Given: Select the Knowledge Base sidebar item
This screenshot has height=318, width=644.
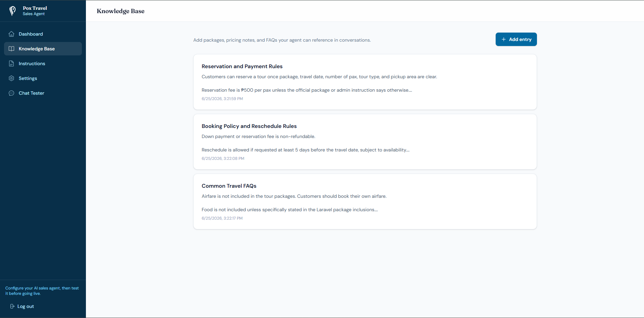Looking at the screenshot, I should (43, 49).
